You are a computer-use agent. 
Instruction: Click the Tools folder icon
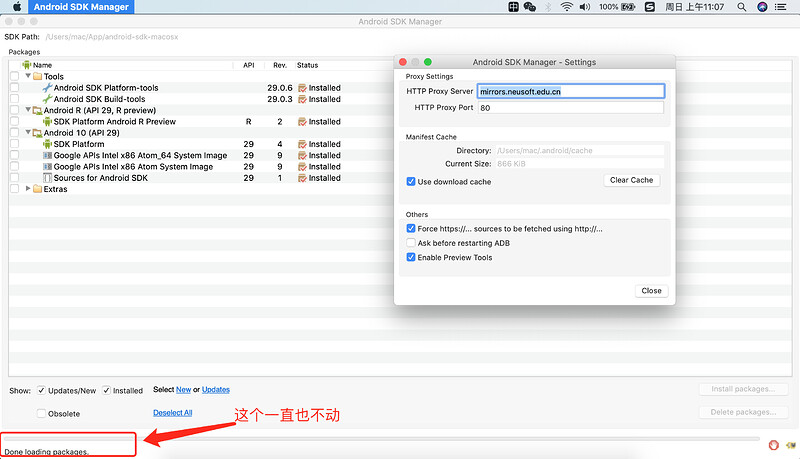(37, 76)
